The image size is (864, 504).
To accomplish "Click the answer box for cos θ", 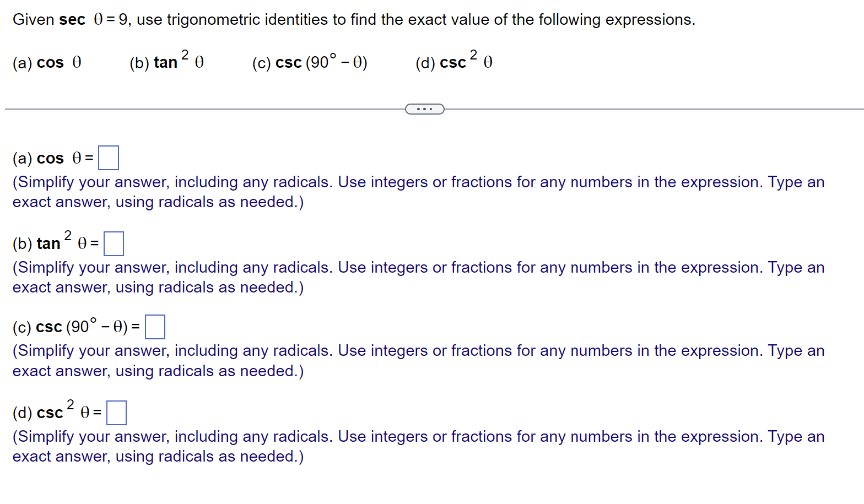I will (x=108, y=158).
